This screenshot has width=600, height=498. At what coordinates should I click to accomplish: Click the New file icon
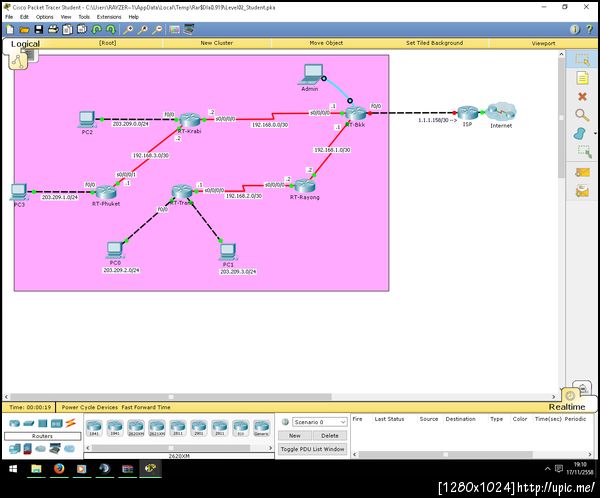tap(10, 29)
